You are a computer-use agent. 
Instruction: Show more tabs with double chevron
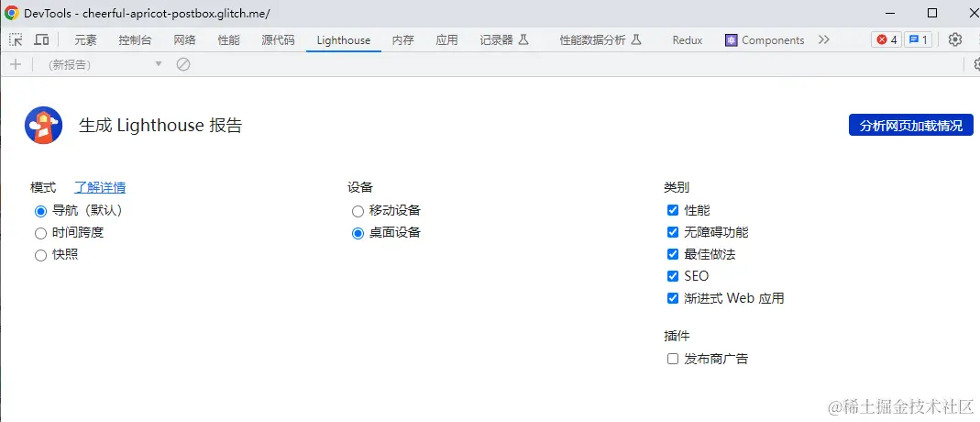pos(824,39)
